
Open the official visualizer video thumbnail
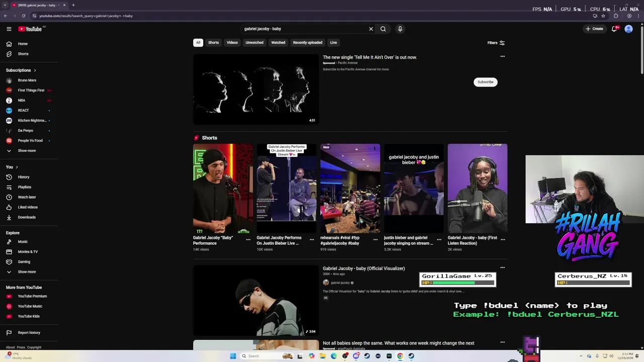click(x=256, y=301)
